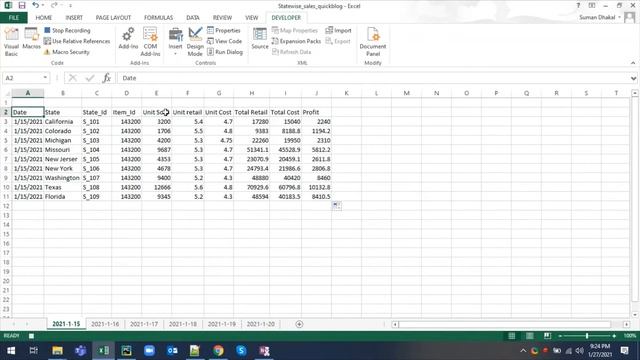Open Chrome from taskbar
The image size is (640, 360).
pos(218,351)
